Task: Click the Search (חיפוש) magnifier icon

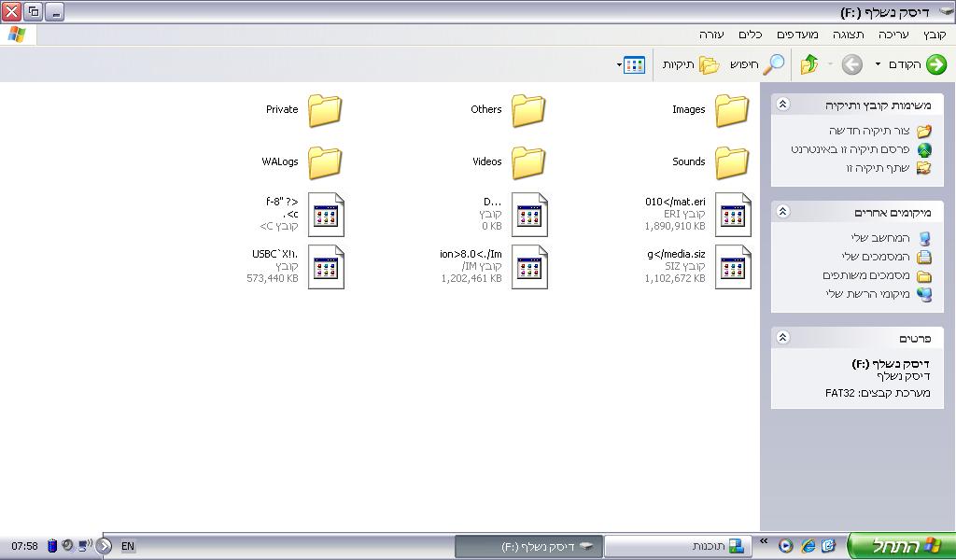Action: click(x=774, y=64)
